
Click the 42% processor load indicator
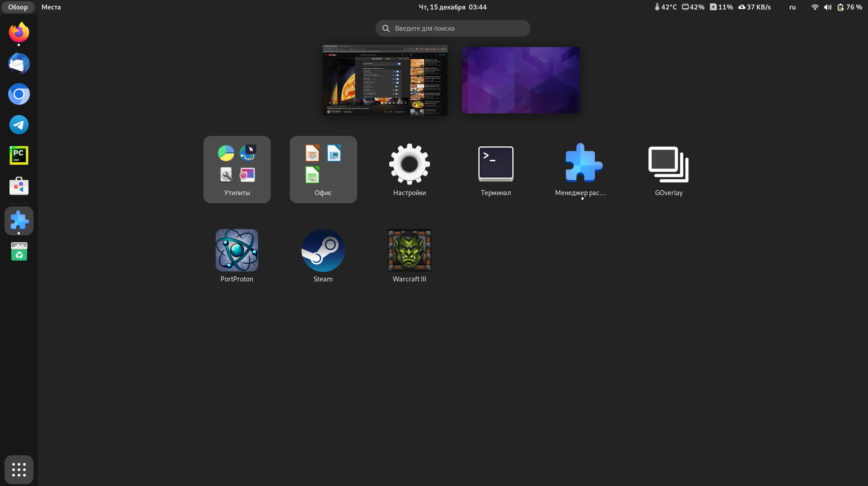click(x=693, y=7)
